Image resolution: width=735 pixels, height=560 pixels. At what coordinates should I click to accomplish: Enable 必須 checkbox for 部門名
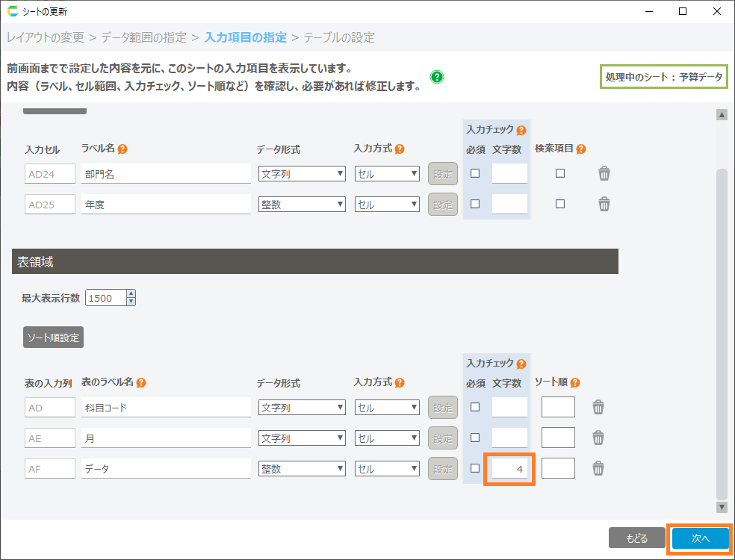coord(475,174)
